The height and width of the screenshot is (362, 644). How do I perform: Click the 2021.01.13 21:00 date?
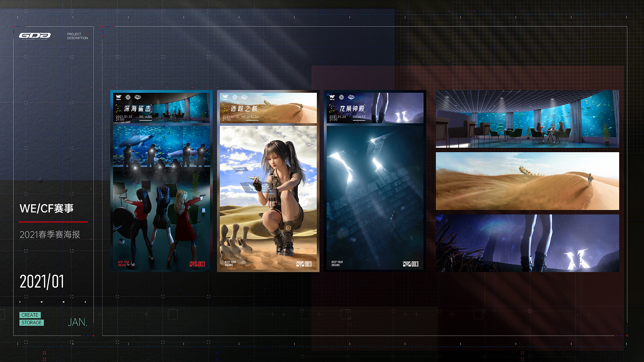tap(124, 118)
